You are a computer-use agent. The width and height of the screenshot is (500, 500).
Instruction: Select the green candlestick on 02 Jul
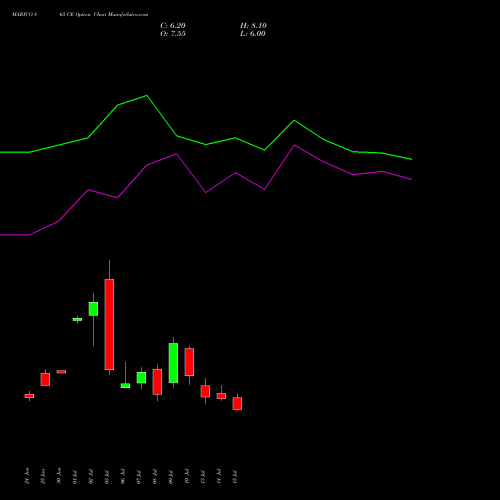click(93, 309)
